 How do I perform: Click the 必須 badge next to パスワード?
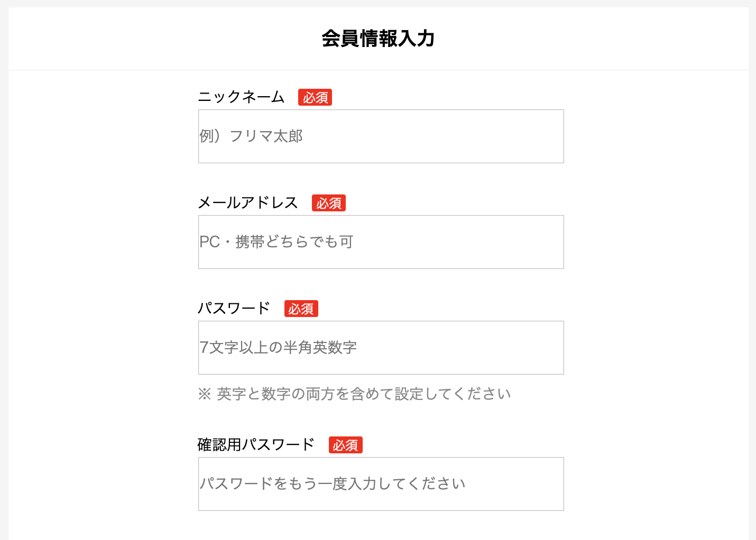pyautogui.click(x=301, y=308)
